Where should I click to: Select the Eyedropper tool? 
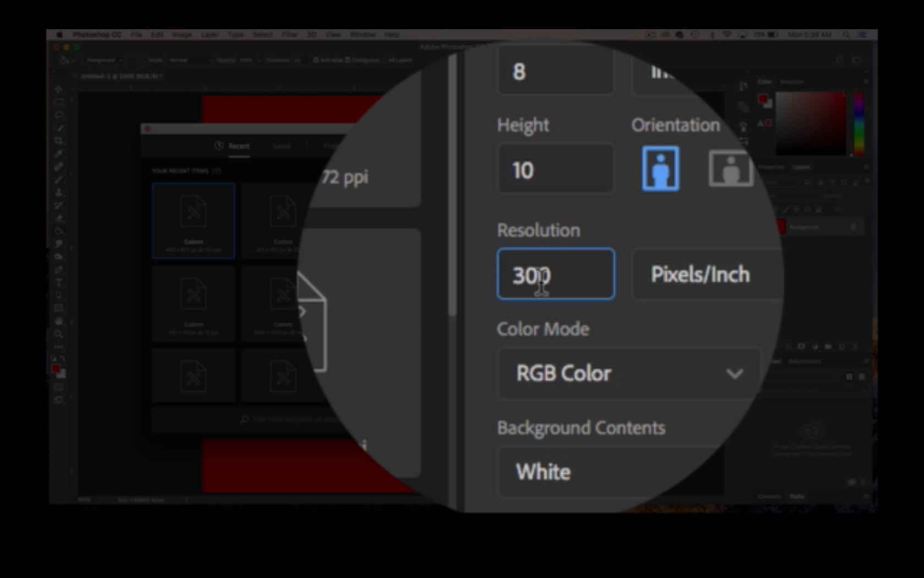click(x=58, y=154)
